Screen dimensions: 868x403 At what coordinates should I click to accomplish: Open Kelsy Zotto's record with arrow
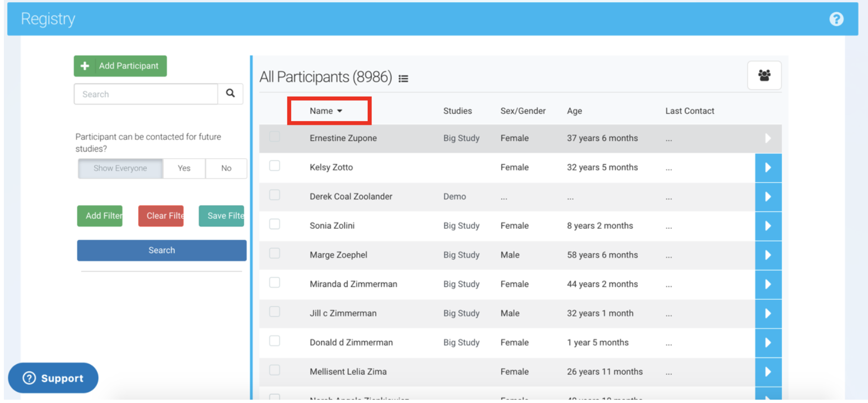click(x=768, y=168)
